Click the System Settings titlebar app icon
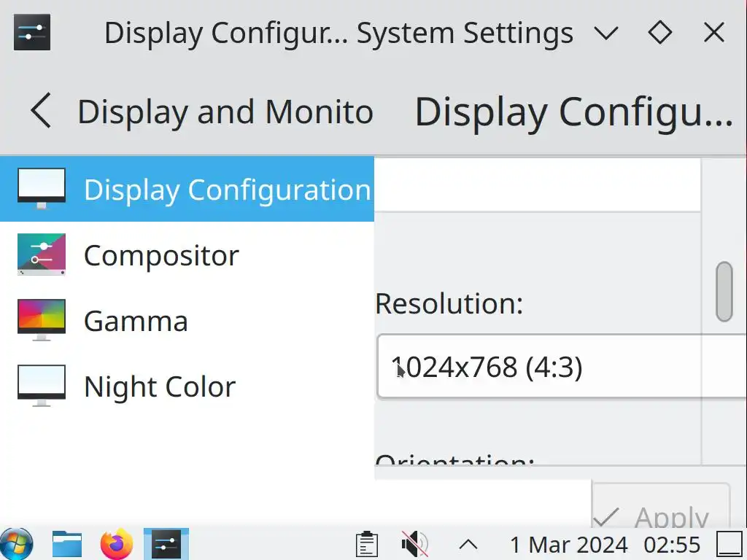Image resolution: width=747 pixels, height=560 pixels. [32, 32]
